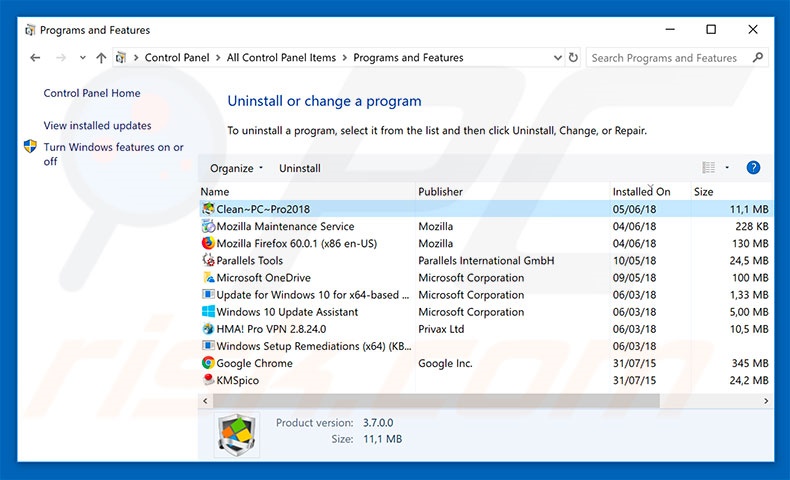Select Windows Setup Remediations icon
The height and width of the screenshot is (480, 790).
click(x=208, y=346)
